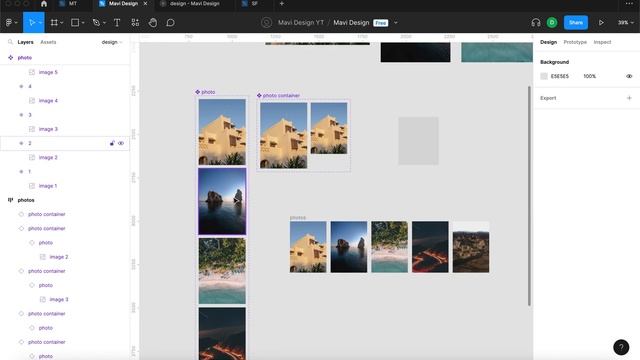Select the image 5 layer
This screenshot has width=640, height=360.
tap(48, 72)
